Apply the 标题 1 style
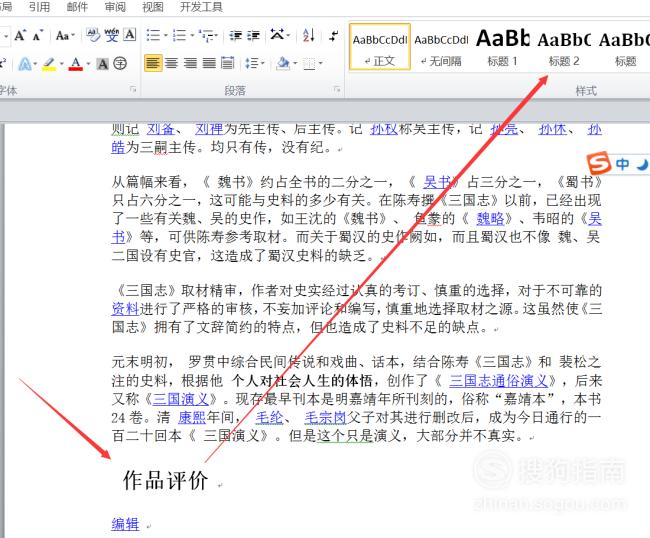 click(502, 47)
